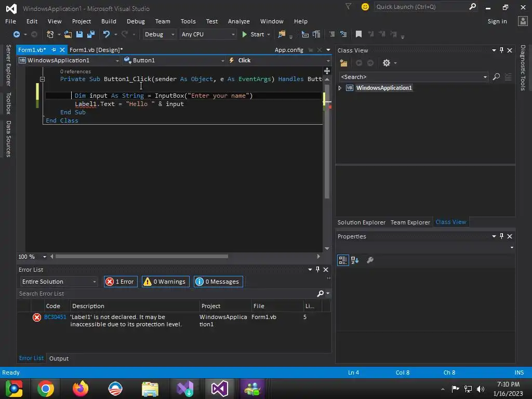Auto-hide the Properties panel with the pin
This screenshot has width=532, height=399.
point(501,236)
